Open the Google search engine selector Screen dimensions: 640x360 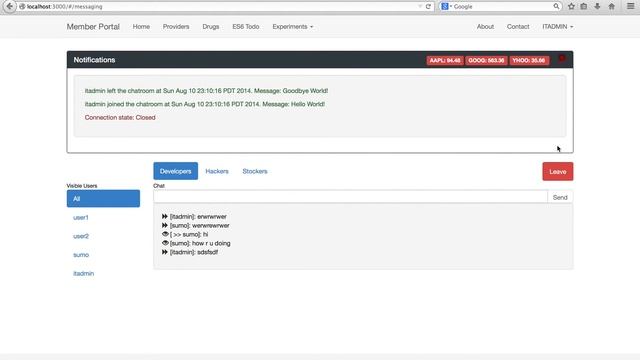447,7
